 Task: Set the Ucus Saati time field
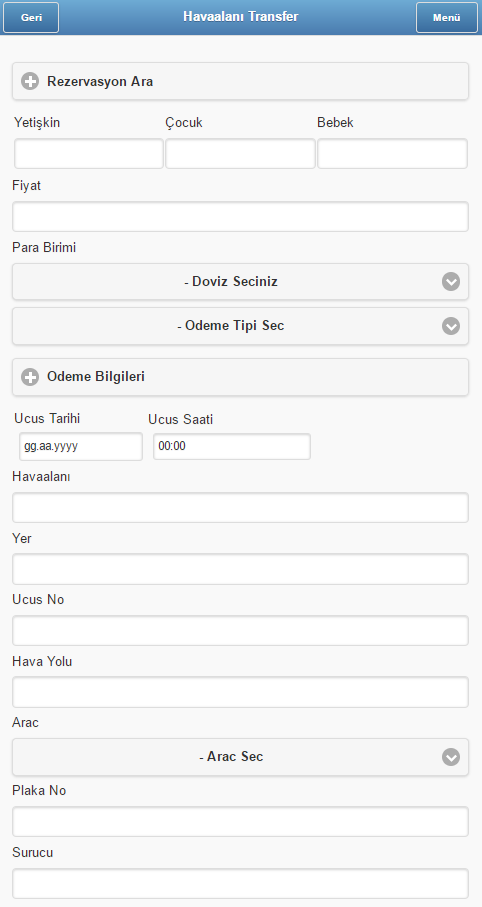pyautogui.click(x=231, y=447)
